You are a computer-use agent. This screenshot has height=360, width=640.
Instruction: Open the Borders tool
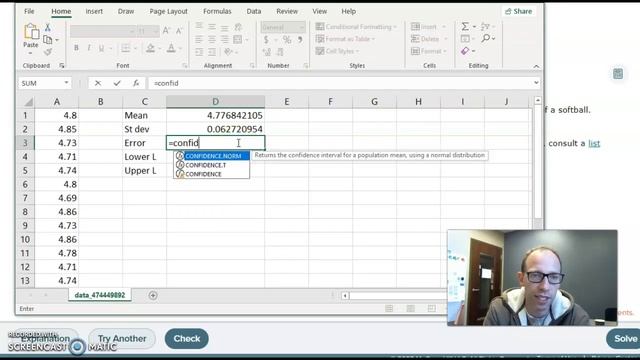click(126, 48)
